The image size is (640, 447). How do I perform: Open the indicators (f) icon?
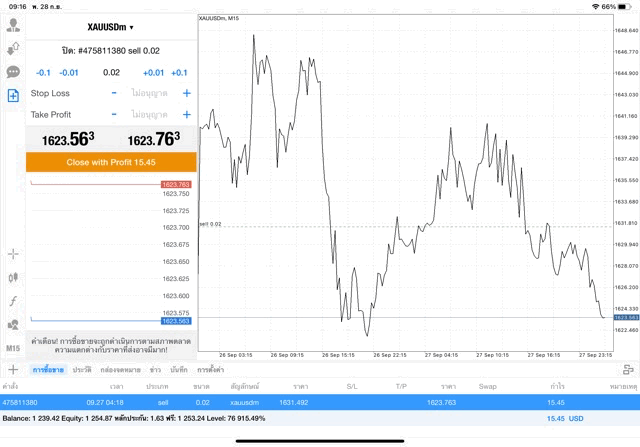tap(13, 301)
